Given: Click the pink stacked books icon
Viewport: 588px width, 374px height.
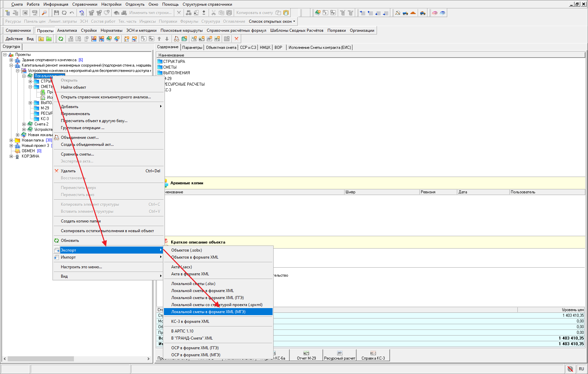Looking at the screenshot, I should point(434,13).
